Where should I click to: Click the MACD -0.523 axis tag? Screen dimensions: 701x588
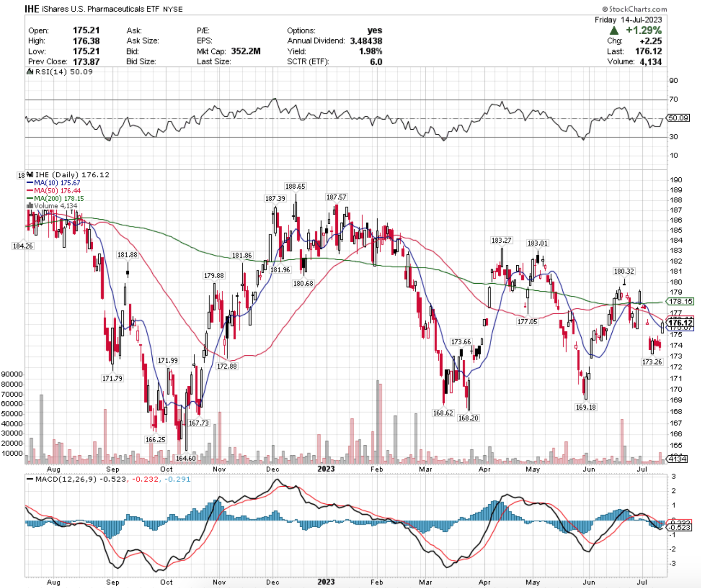[679, 527]
